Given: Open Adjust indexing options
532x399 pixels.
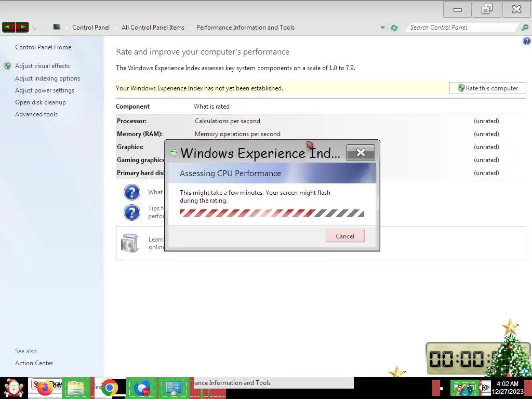Looking at the screenshot, I should click(x=47, y=78).
